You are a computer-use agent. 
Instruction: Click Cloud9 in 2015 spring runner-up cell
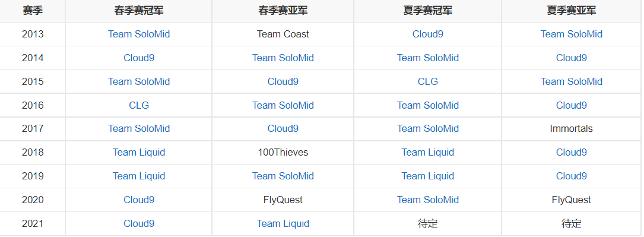(x=283, y=82)
